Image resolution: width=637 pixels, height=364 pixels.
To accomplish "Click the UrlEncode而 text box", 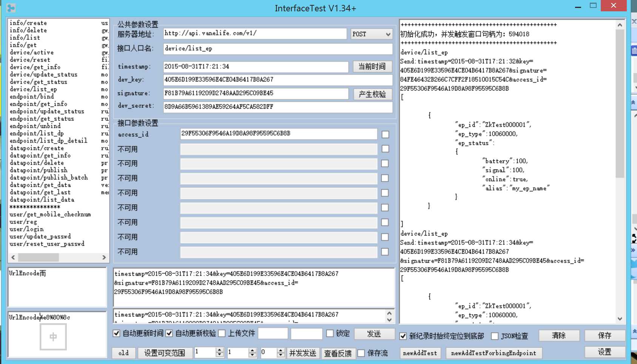I will pos(57,287).
